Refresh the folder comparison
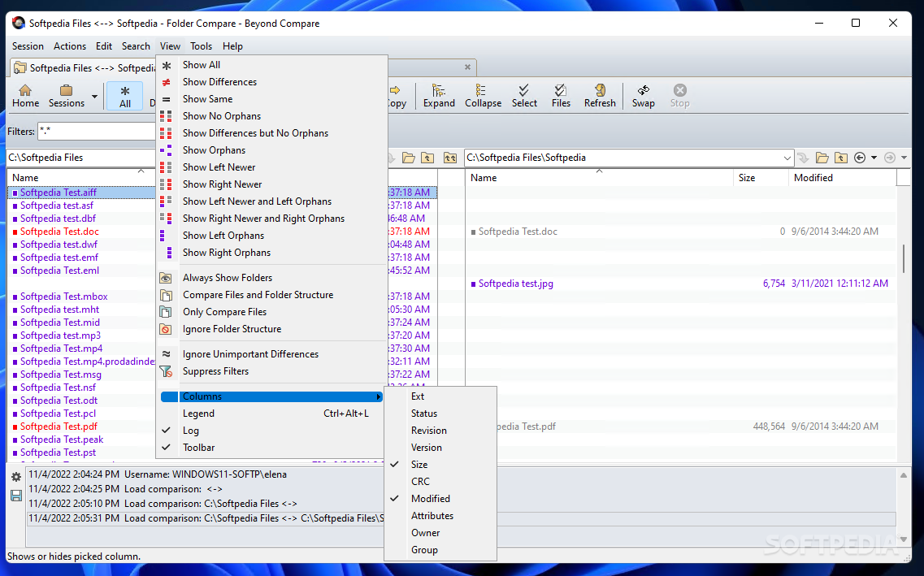924x576 pixels. tap(599, 96)
